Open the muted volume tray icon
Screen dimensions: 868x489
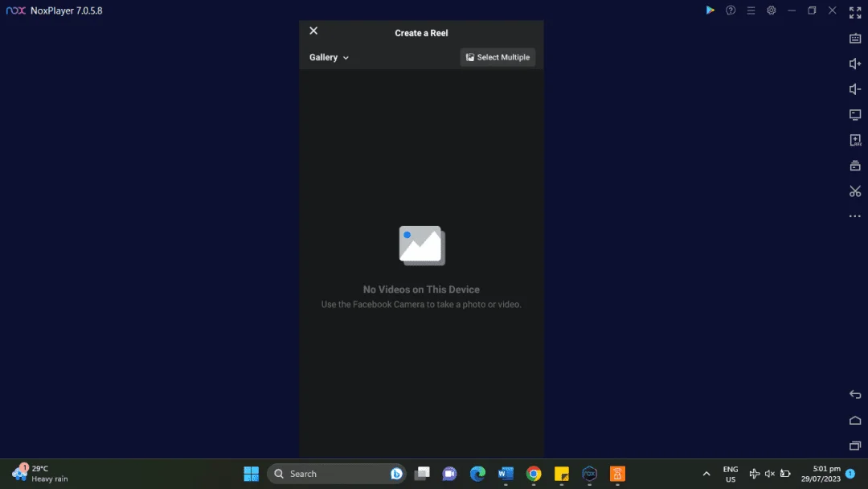point(769,474)
